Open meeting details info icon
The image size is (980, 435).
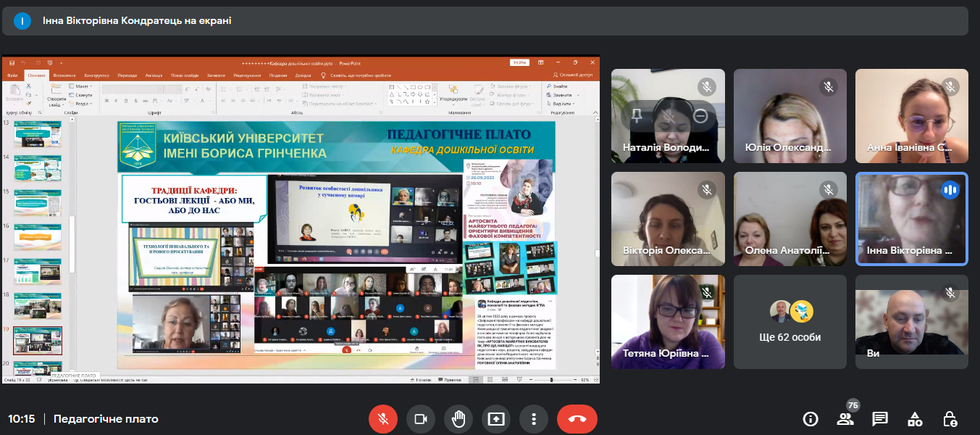[811, 419]
